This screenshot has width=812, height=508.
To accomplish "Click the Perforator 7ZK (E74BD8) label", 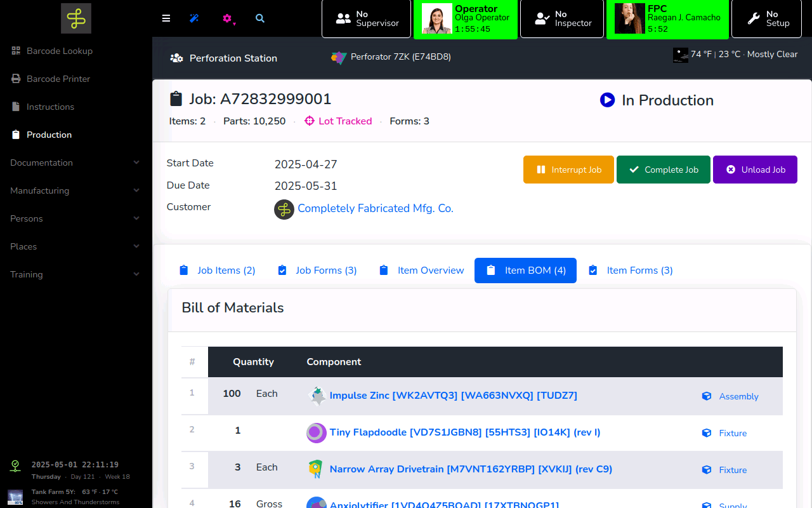I will pyautogui.click(x=401, y=57).
